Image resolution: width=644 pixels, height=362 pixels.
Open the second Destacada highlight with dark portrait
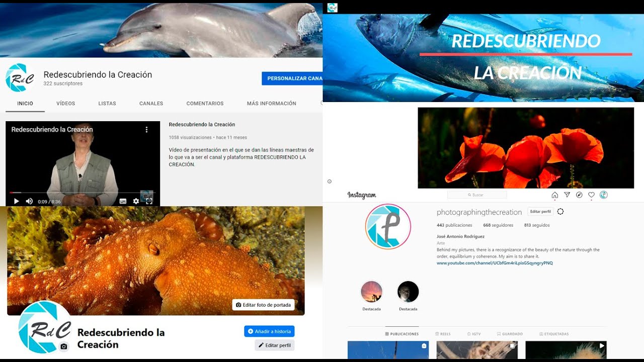pyautogui.click(x=408, y=292)
